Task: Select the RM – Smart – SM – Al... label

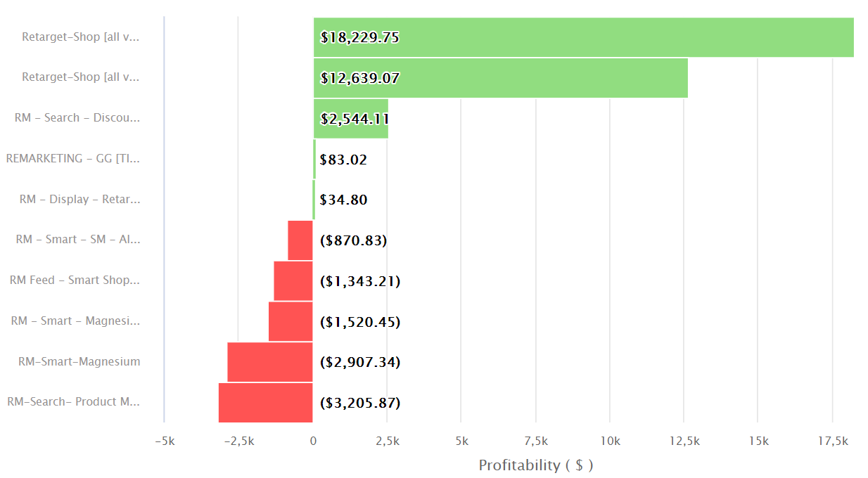Action: pyautogui.click(x=78, y=240)
